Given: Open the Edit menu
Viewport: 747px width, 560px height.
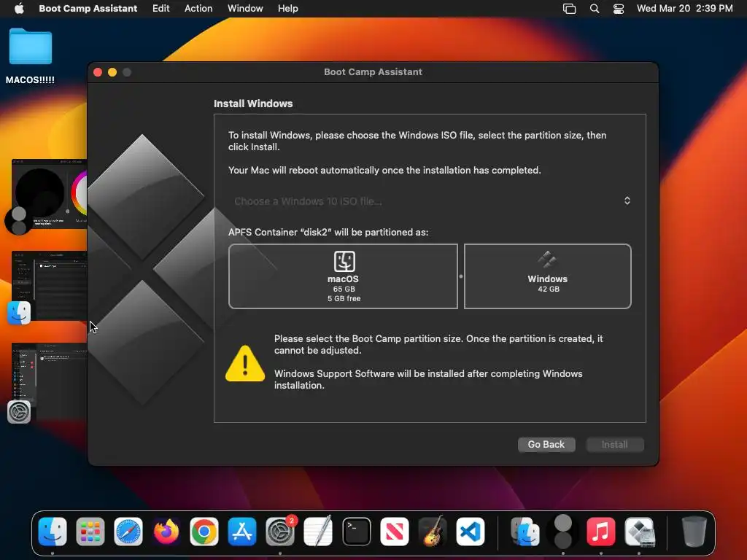Looking at the screenshot, I should click(x=161, y=8).
